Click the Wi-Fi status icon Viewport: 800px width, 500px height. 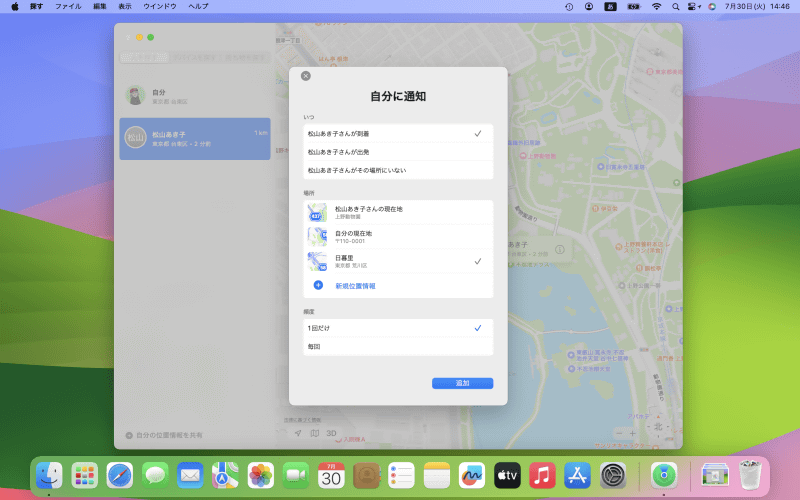point(657,7)
